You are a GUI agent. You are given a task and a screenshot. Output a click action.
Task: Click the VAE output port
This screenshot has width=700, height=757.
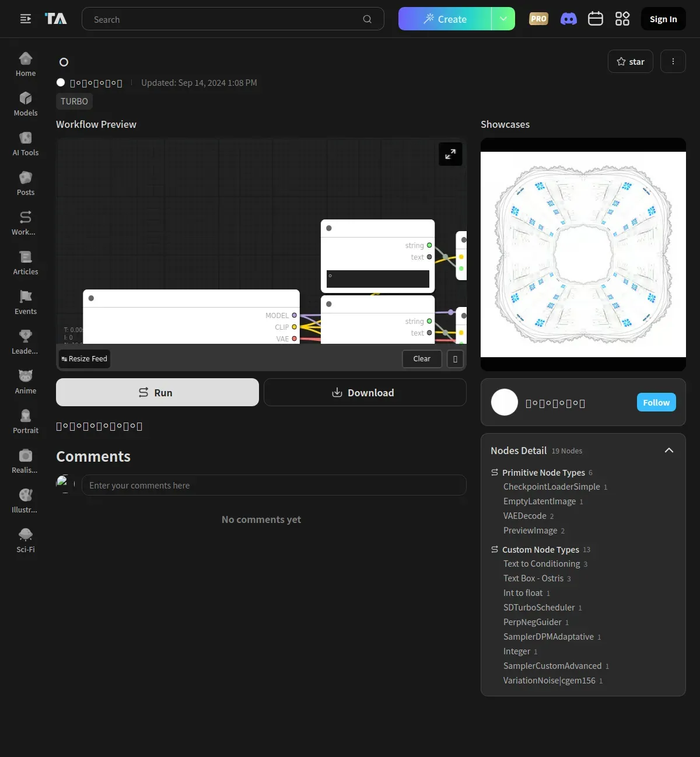[x=294, y=339]
